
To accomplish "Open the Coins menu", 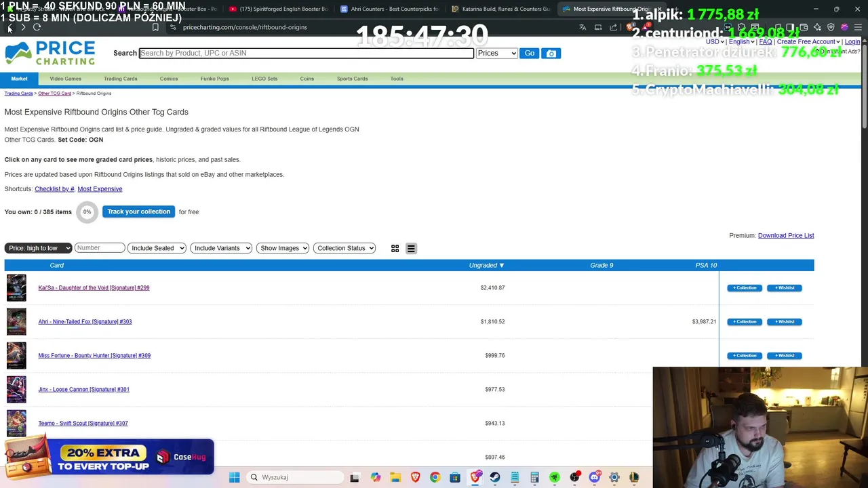I will click(307, 79).
